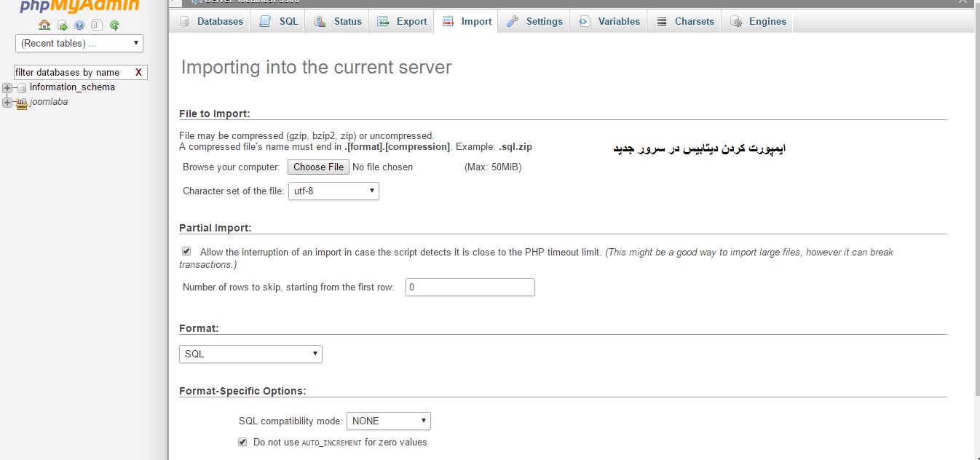The image size is (980, 460).
Task: Toggle Do not use AUTO_INCREMENT checkbox
Action: [x=242, y=442]
